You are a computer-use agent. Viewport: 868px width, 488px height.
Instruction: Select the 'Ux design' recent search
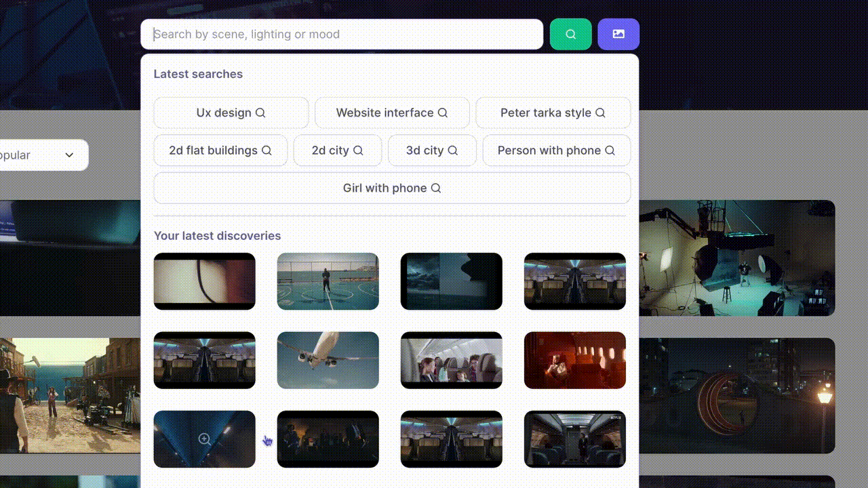pyautogui.click(x=231, y=113)
